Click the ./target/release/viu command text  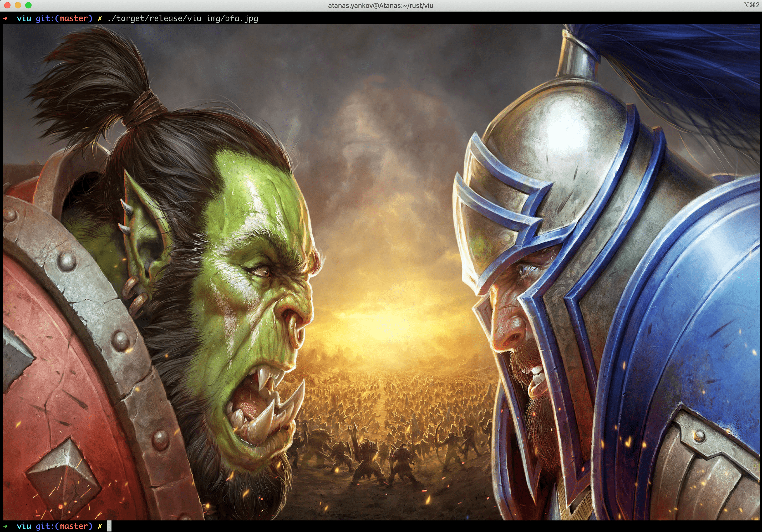tap(154, 19)
